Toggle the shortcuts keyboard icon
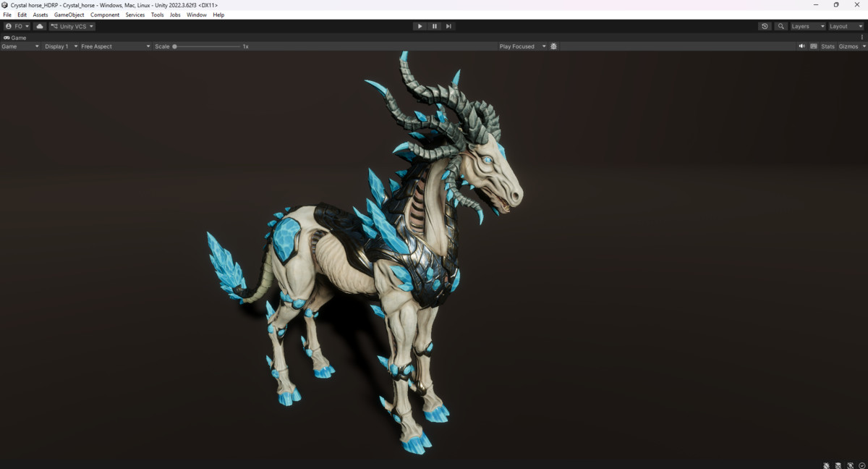The height and width of the screenshot is (469, 868). 814,46
